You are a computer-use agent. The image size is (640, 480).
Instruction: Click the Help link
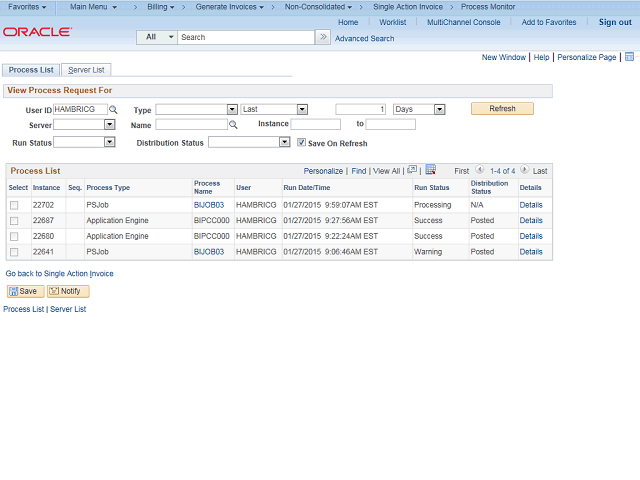pos(541,57)
